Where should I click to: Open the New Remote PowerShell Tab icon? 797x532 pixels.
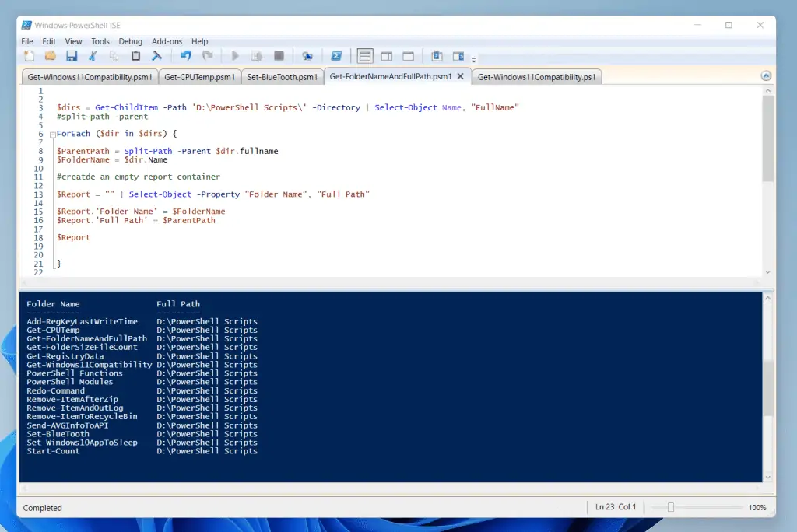[307, 57]
